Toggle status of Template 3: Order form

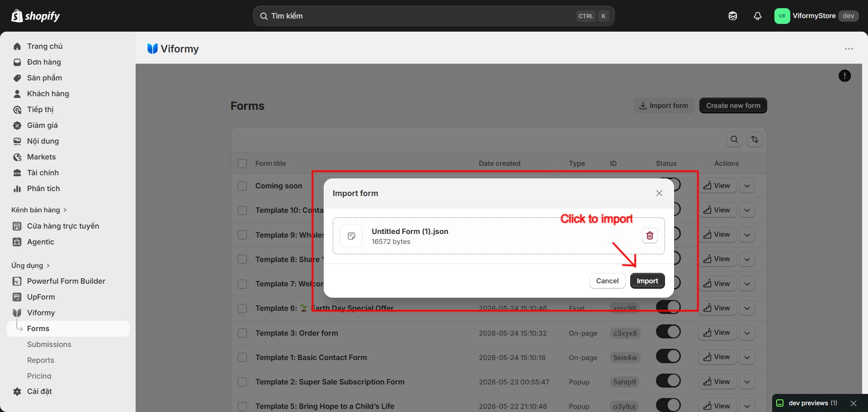[x=668, y=332]
